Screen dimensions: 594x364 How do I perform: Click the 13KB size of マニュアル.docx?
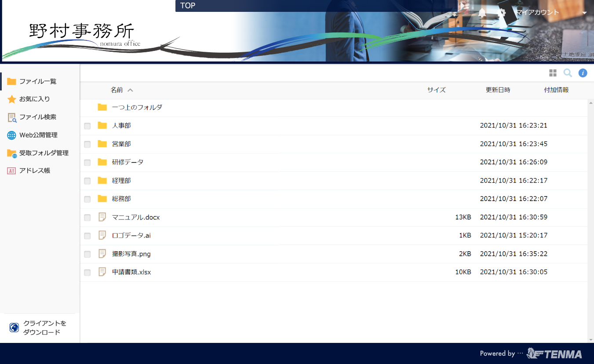(463, 217)
